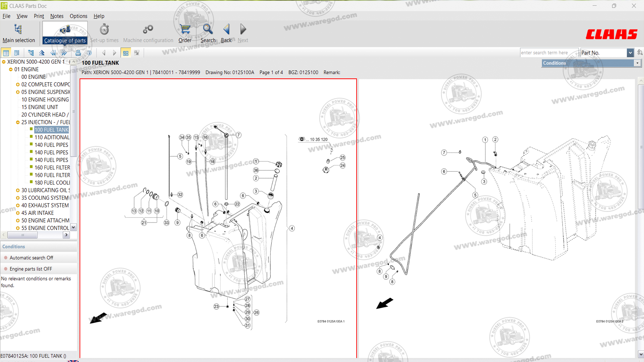Click the info icon in small toolbar
The image size is (644, 362).
click(89, 53)
